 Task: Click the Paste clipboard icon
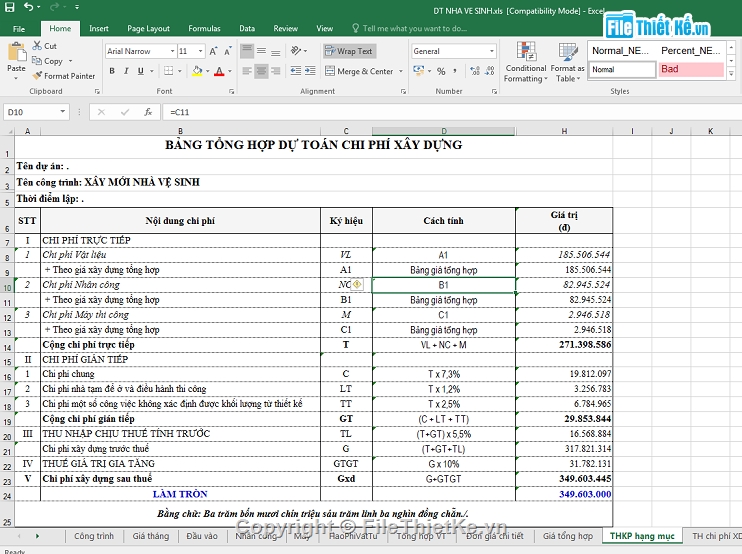[x=17, y=52]
